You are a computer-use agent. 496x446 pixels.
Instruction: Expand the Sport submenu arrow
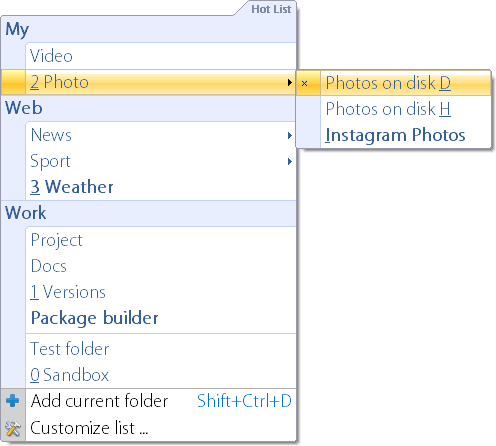[289, 162]
